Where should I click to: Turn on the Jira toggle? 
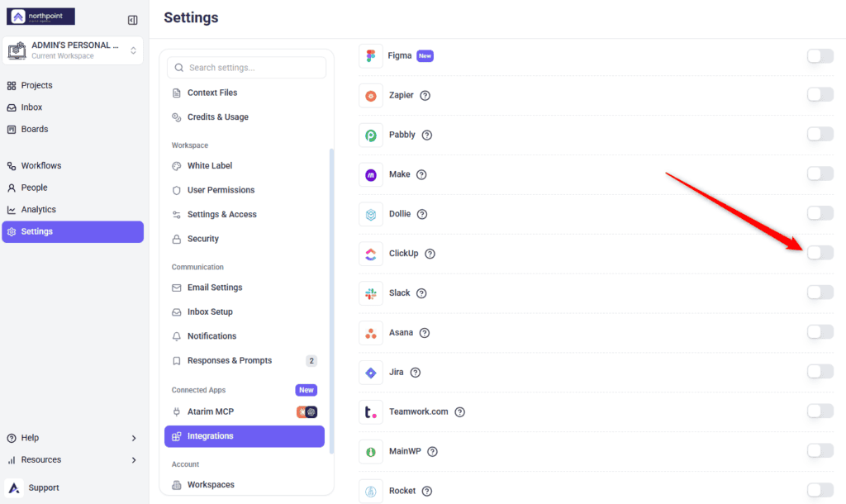click(x=820, y=371)
